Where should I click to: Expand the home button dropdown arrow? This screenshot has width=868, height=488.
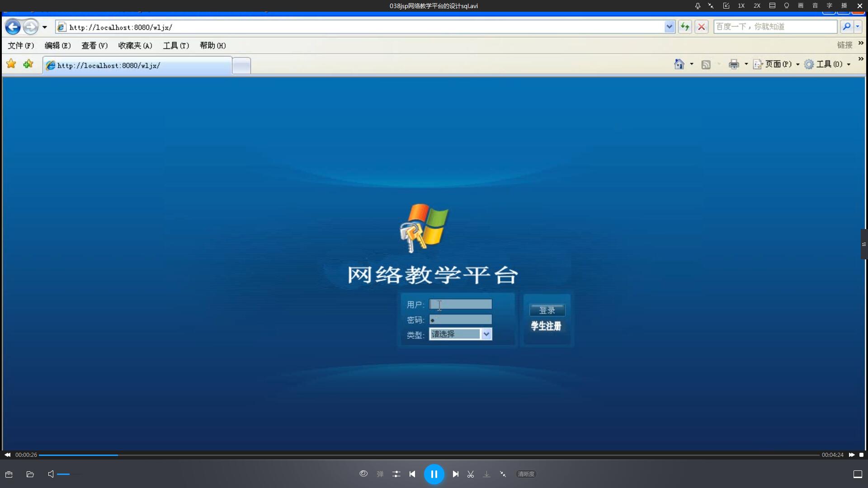tap(692, 64)
